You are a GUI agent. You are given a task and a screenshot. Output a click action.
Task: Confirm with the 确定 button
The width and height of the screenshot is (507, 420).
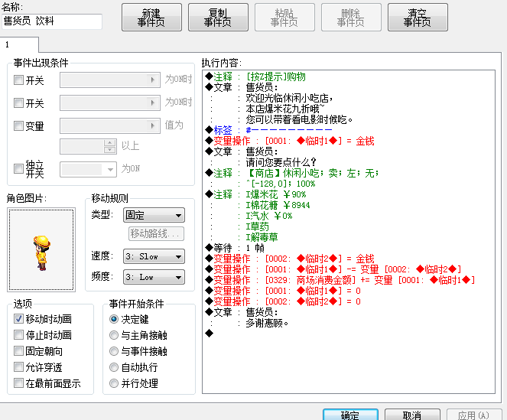point(350,415)
